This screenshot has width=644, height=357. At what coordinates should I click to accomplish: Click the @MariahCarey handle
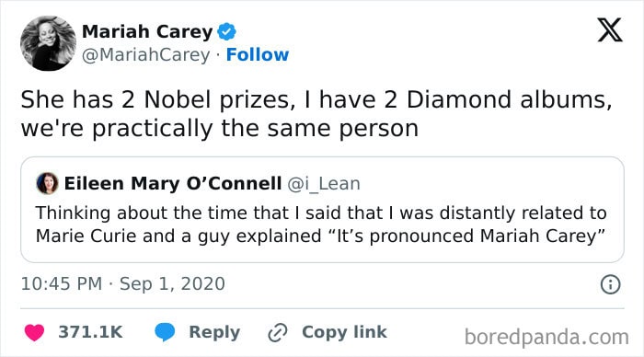[x=145, y=55]
